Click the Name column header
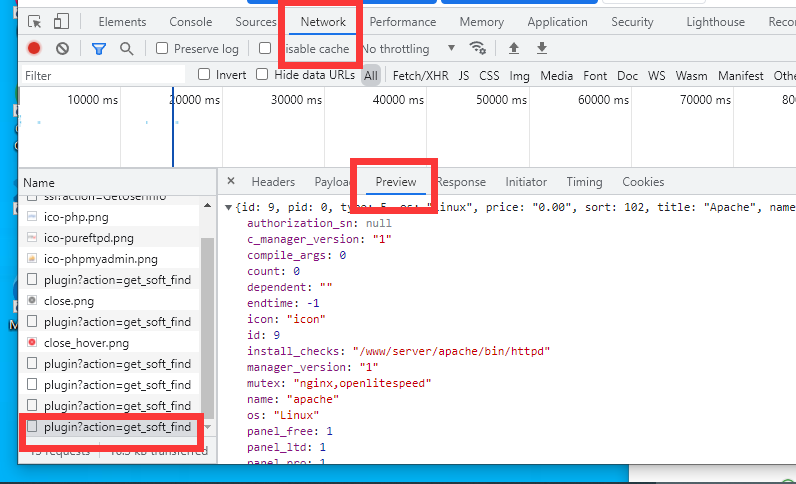Image resolution: width=796 pixels, height=484 pixels. [x=118, y=182]
